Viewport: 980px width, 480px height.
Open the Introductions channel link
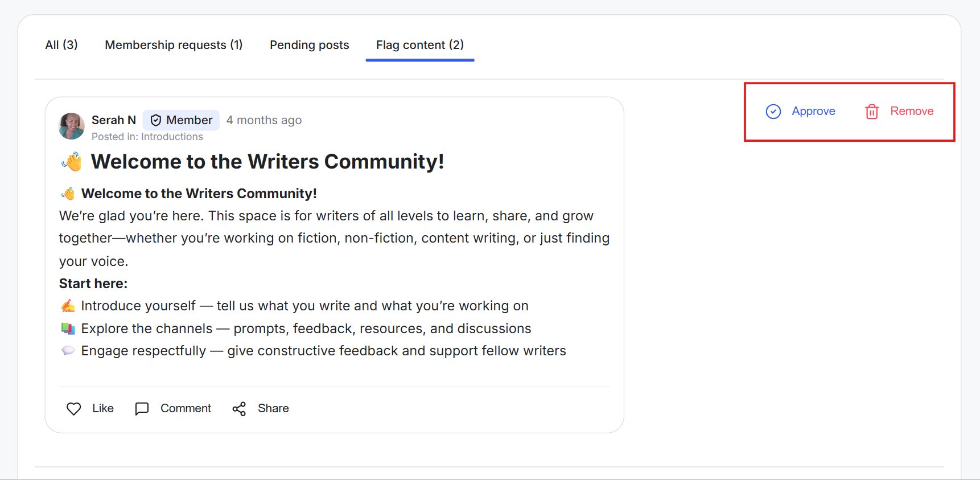(x=172, y=137)
